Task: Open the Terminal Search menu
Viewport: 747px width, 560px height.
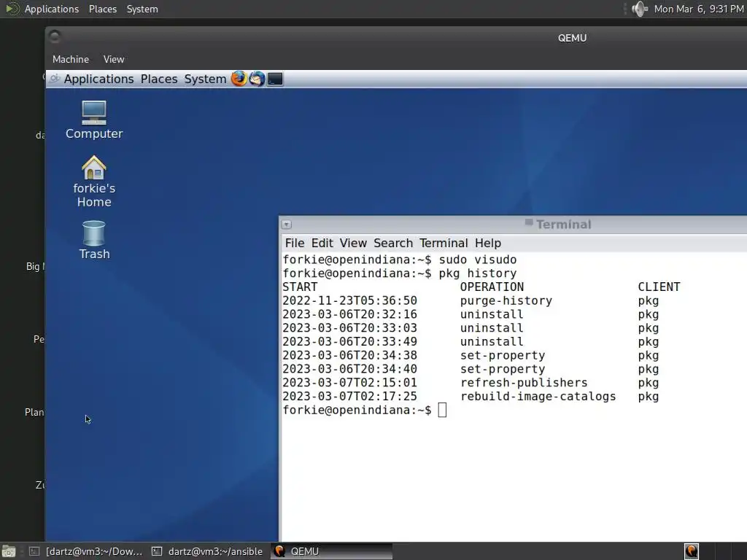Action: point(393,243)
